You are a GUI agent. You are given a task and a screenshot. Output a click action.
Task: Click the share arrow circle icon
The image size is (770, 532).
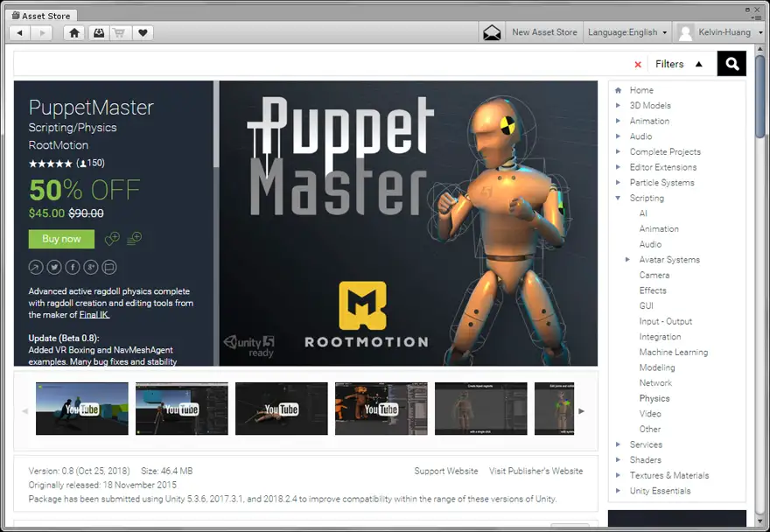click(x=35, y=267)
